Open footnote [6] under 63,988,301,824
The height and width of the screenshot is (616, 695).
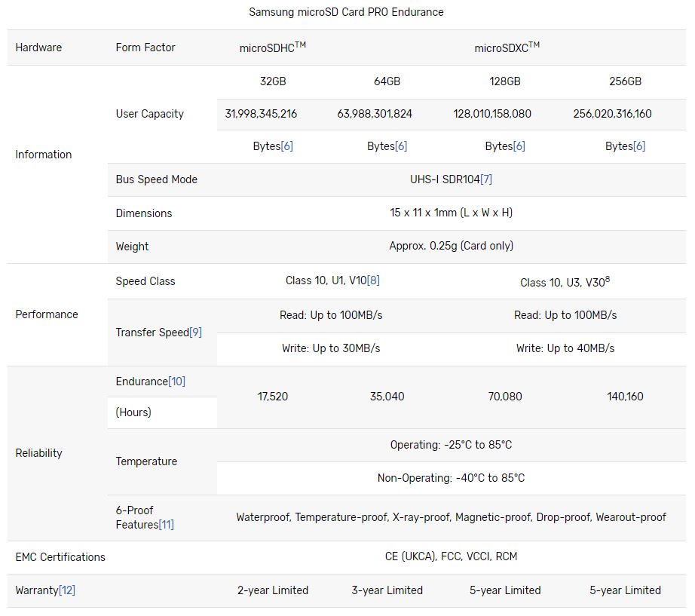point(401,146)
